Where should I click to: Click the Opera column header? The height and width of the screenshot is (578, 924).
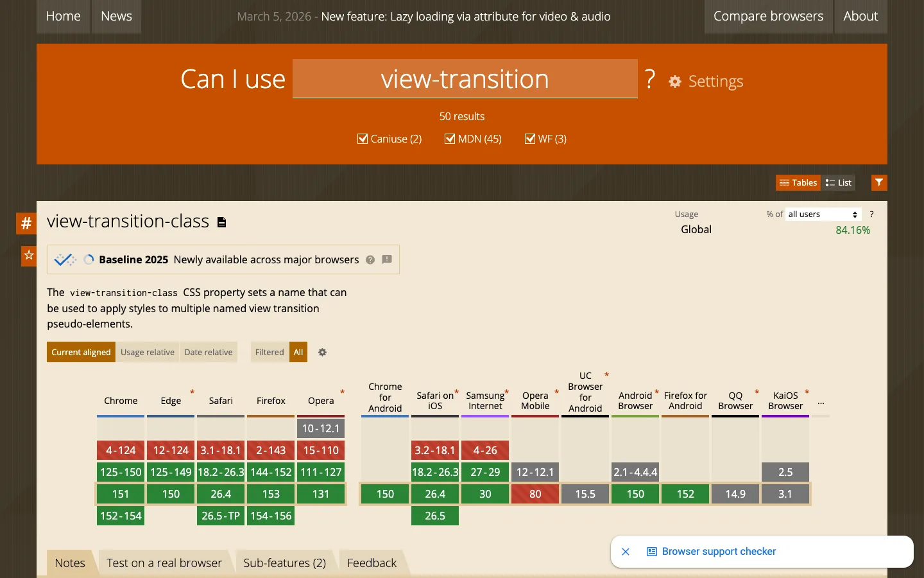click(321, 401)
